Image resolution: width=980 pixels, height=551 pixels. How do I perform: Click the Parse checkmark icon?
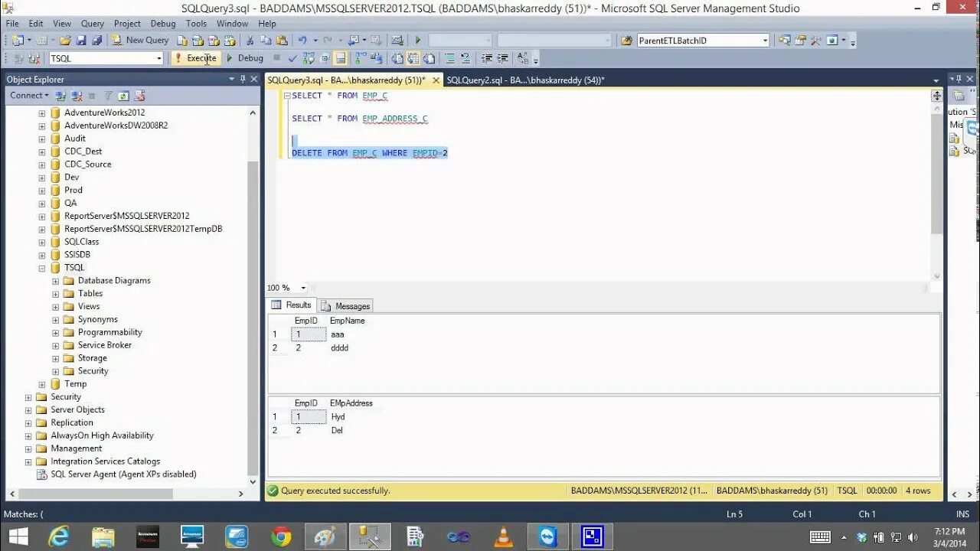coord(292,58)
